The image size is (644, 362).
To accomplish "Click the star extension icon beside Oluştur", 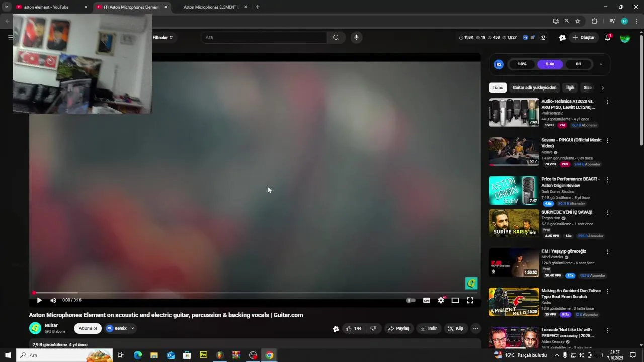I will point(562,38).
